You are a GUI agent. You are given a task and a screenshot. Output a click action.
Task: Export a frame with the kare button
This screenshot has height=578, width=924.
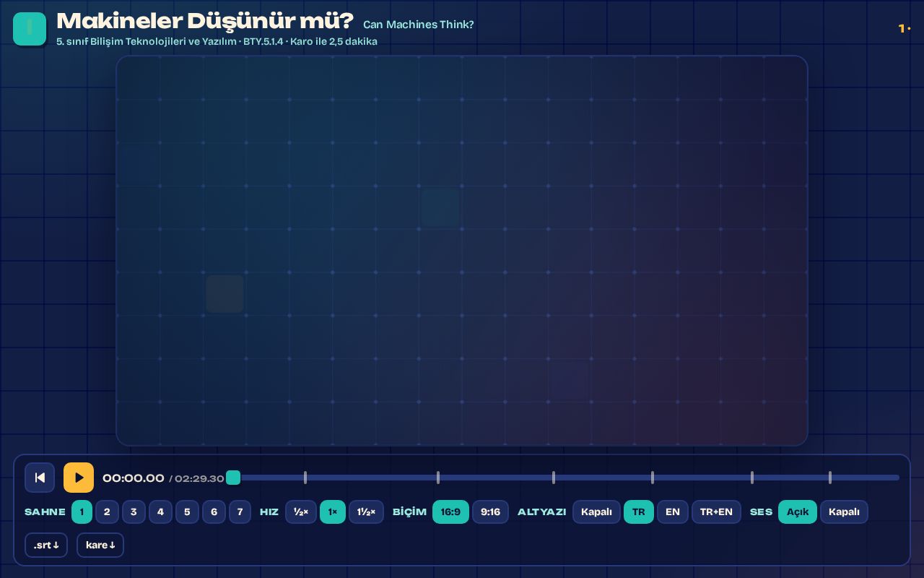click(x=100, y=545)
